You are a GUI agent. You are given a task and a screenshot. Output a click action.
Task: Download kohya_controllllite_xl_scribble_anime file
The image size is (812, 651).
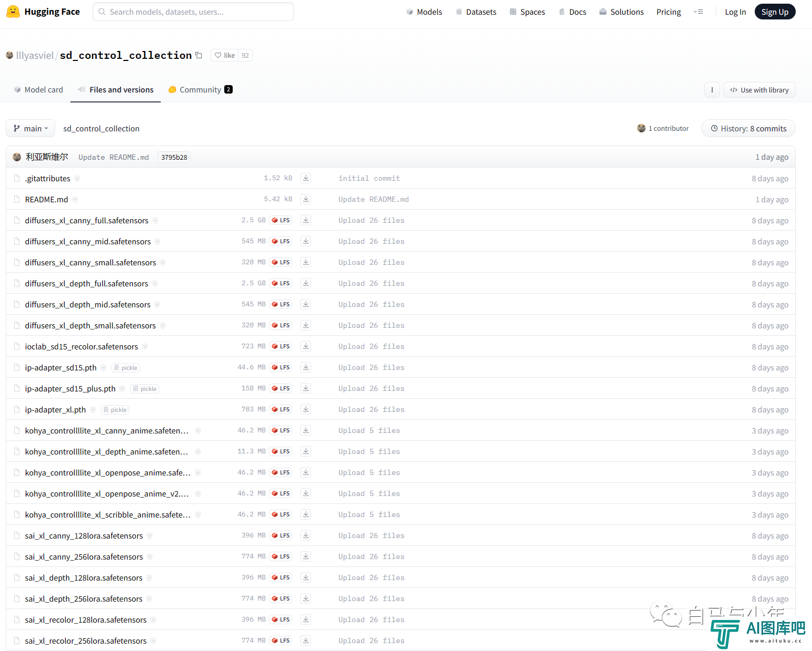306,514
